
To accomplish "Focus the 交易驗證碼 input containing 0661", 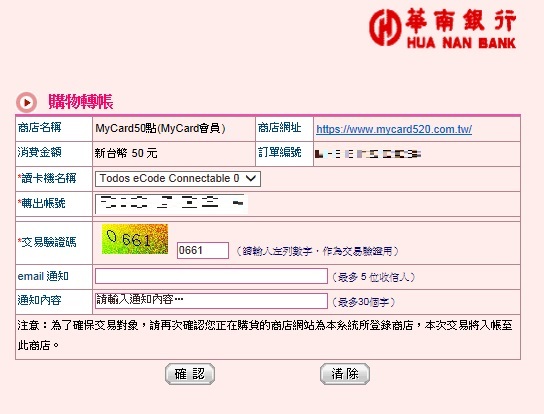I will click(x=203, y=250).
